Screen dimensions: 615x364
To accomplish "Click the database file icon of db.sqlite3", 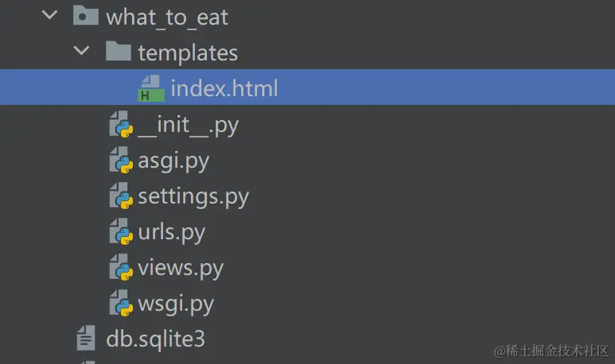I will pos(86,338).
